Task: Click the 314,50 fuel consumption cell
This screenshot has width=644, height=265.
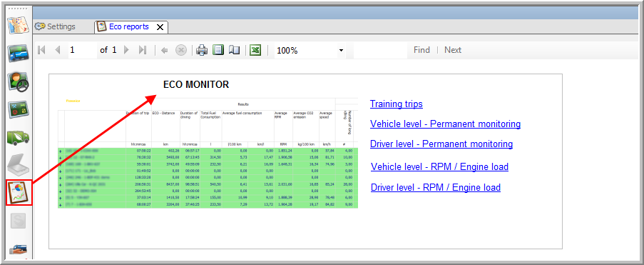Action: coord(210,158)
